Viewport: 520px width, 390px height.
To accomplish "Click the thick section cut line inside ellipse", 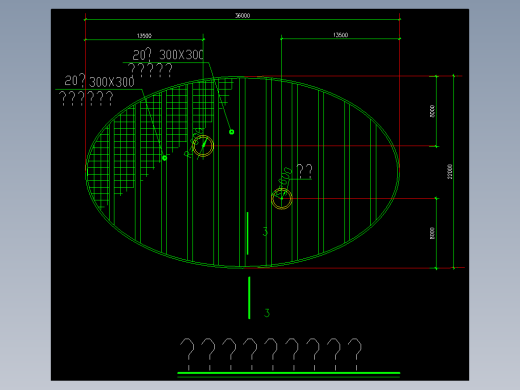I will click(x=247, y=233).
